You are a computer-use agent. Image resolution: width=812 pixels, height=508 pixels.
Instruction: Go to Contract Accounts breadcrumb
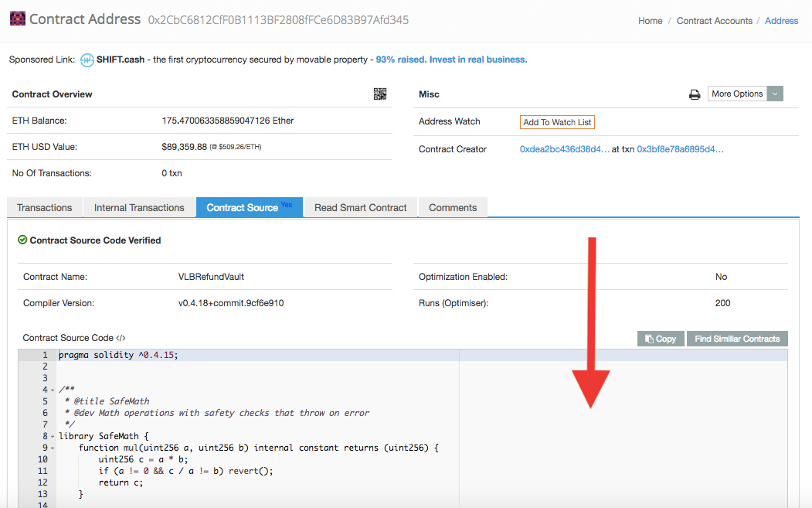click(714, 21)
